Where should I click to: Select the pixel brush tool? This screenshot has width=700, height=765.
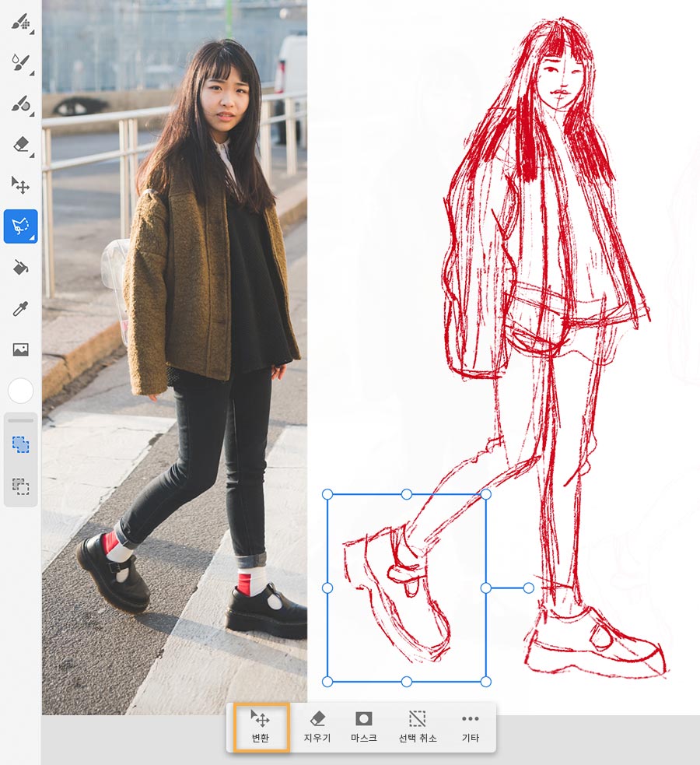pos(20,22)
